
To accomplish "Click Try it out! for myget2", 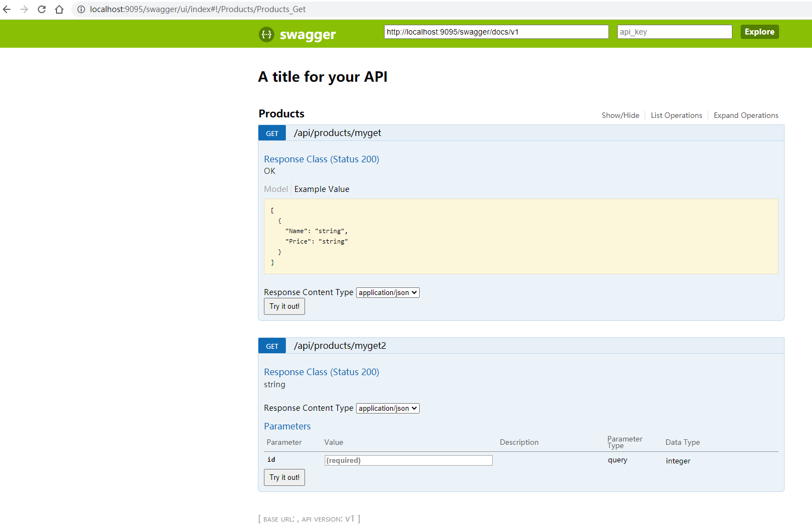I will pyautogui.click(x=284, y=478).
